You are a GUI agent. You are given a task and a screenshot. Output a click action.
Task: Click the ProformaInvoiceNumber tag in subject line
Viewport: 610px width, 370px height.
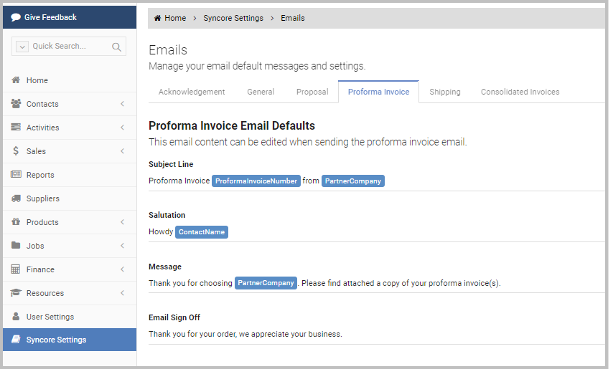click(256, 181)
